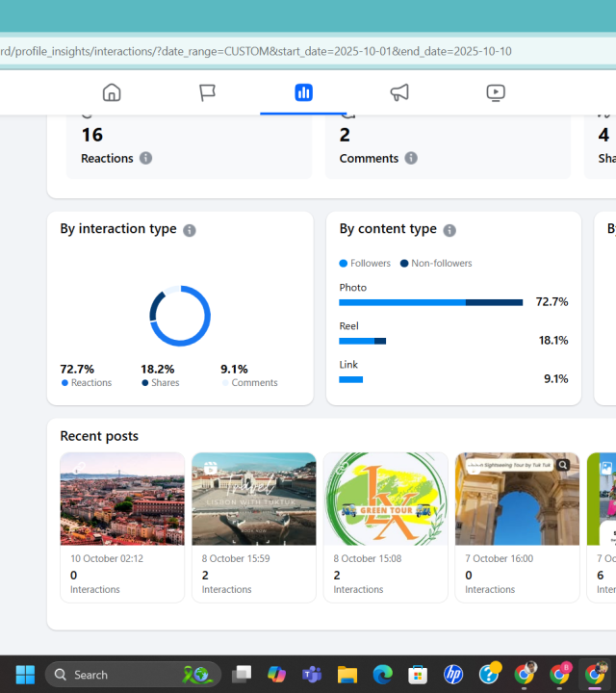The height and width of the screenshot is (693, 616).
Task: Open the 10 October 02:12 post thumbnail
Action: 122,499
